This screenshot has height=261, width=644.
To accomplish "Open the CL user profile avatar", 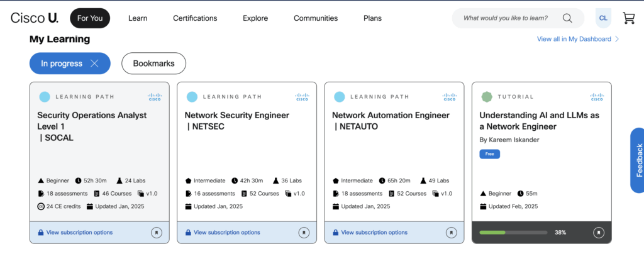I will point(603,18).
